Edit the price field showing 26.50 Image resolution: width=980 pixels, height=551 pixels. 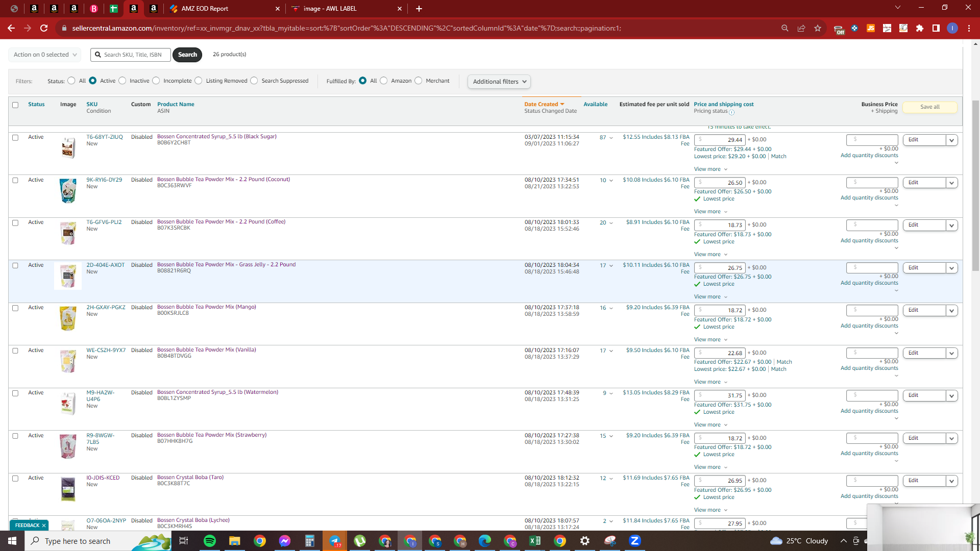pos(720,183)
